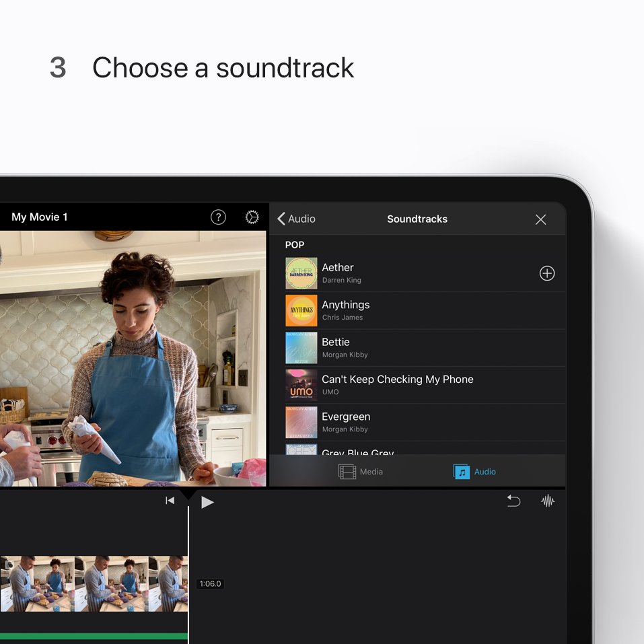Screen dimensions: 644x644
Task: Select the Media browser icon
Action: pos(346,472)
